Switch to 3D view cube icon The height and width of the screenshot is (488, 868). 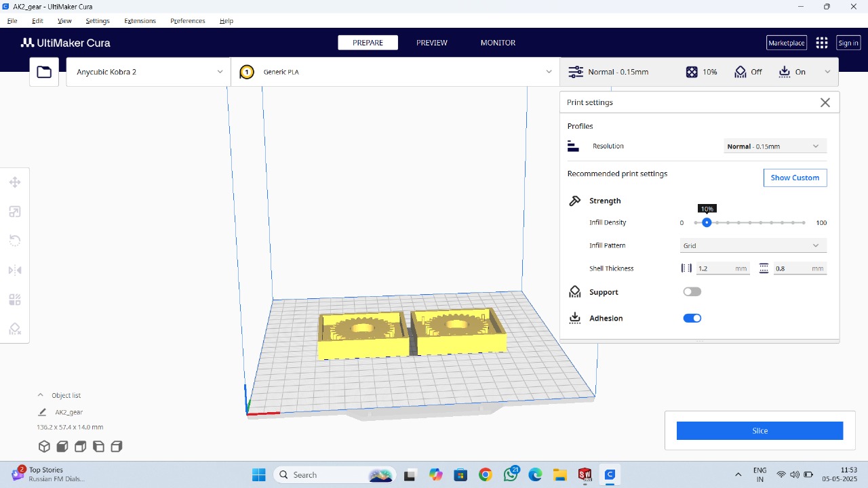tap(44, 447)
